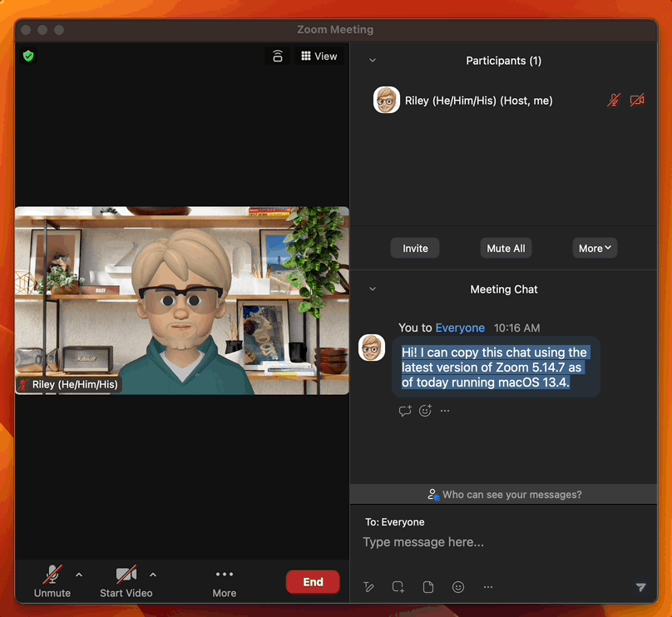Click the red End meeting button
The height and width of the screenshot is (617, 672).
point(313,582)
